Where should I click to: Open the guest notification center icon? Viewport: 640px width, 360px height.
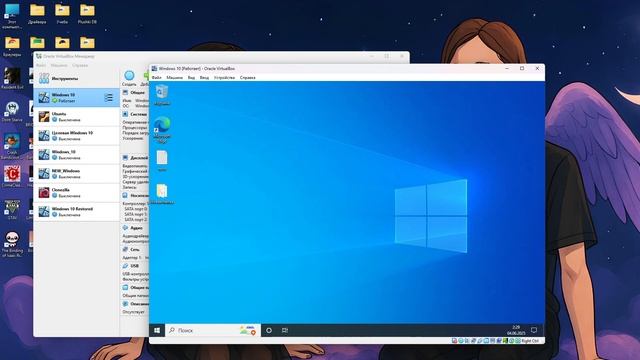click(x=534, y=330)
